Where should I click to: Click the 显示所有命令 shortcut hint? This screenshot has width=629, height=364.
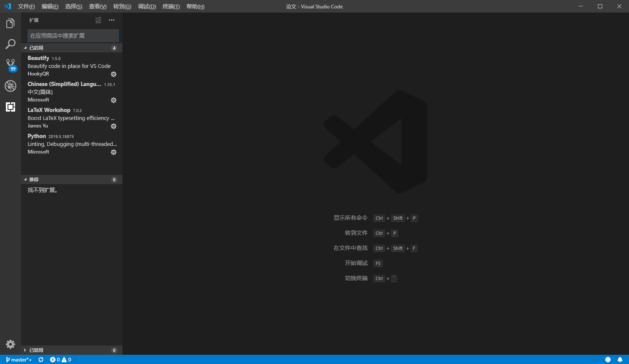pyautogui.click(x=351, y=218)
